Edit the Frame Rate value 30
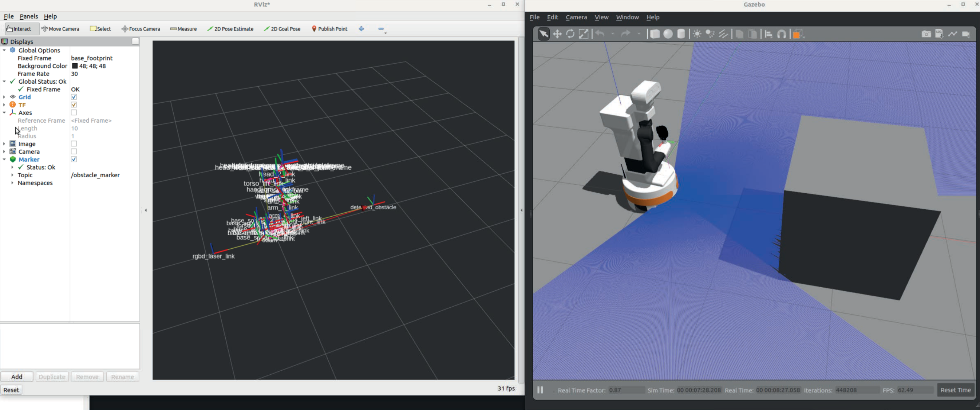This screenshot has width=980, height=410. click(x=75, y=74)
